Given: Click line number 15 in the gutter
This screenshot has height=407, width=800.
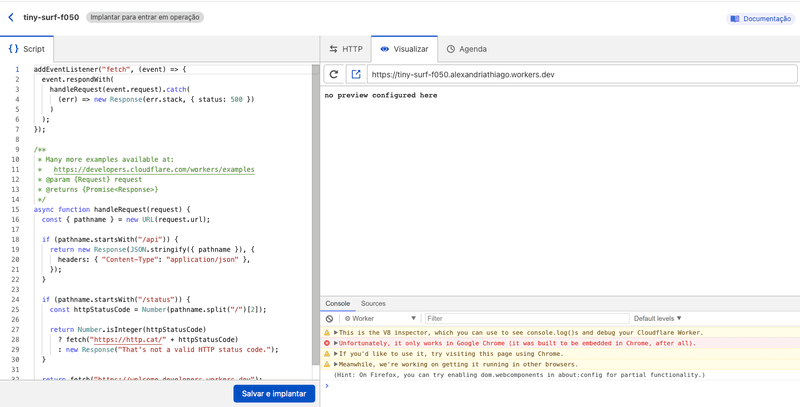Looking at the screenshot, I should click(x=16, y=209).
